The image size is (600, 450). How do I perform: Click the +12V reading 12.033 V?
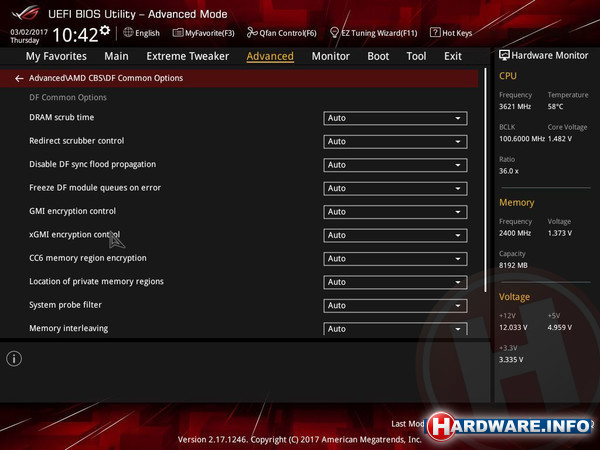pos(513,328)
